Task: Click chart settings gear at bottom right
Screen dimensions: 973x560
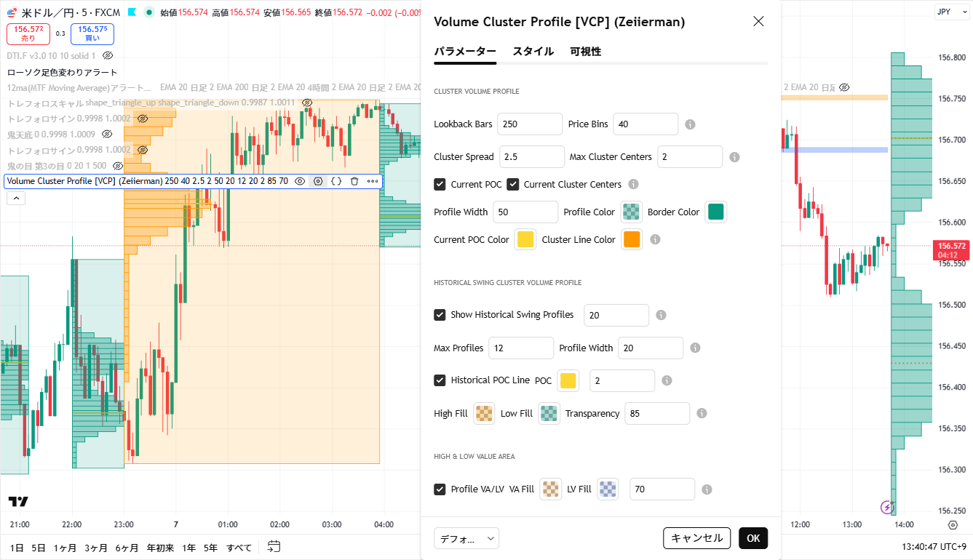Action: coord(953,524)
